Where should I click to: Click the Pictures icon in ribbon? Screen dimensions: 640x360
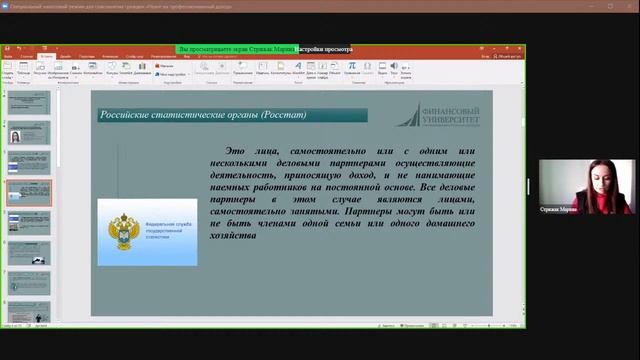click(40, 69)
